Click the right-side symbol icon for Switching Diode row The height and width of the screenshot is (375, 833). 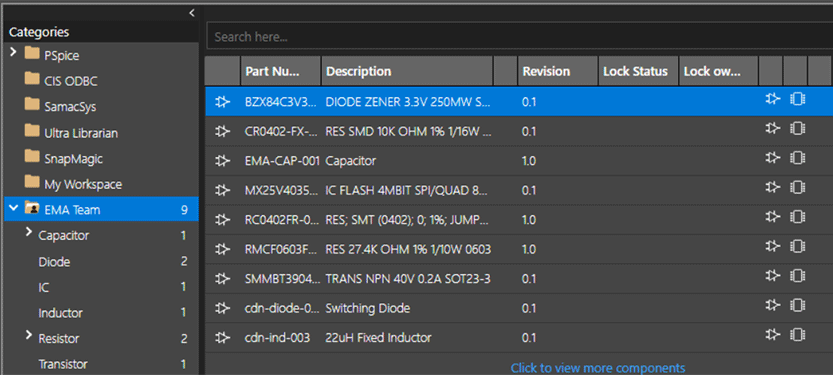(x=772, y=305)
